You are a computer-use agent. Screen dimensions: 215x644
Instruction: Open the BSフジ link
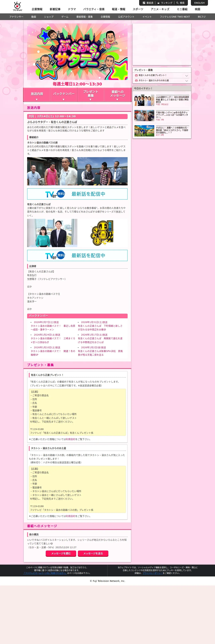coord(201,17)
